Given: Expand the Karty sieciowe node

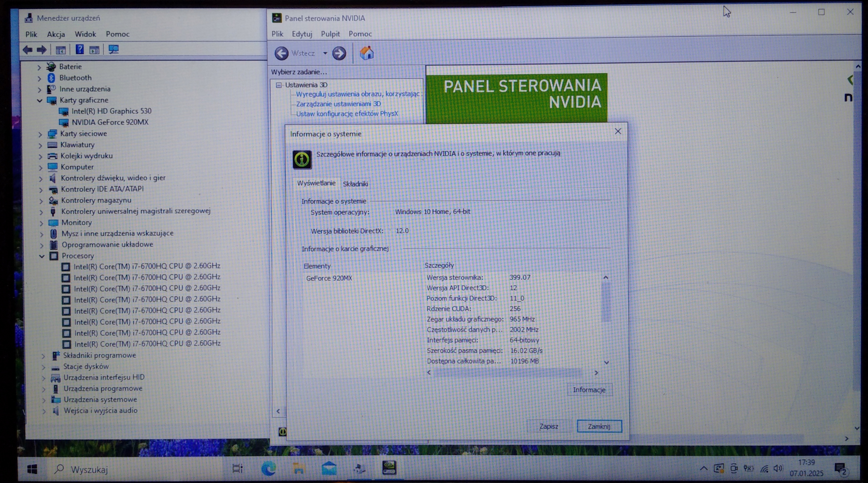Looking at the screenshot, I should pos(40,134).
